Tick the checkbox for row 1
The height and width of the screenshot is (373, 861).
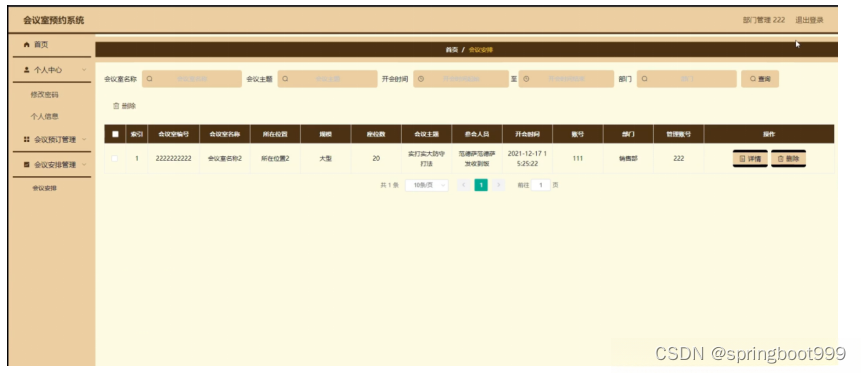(x=115, y=159)
